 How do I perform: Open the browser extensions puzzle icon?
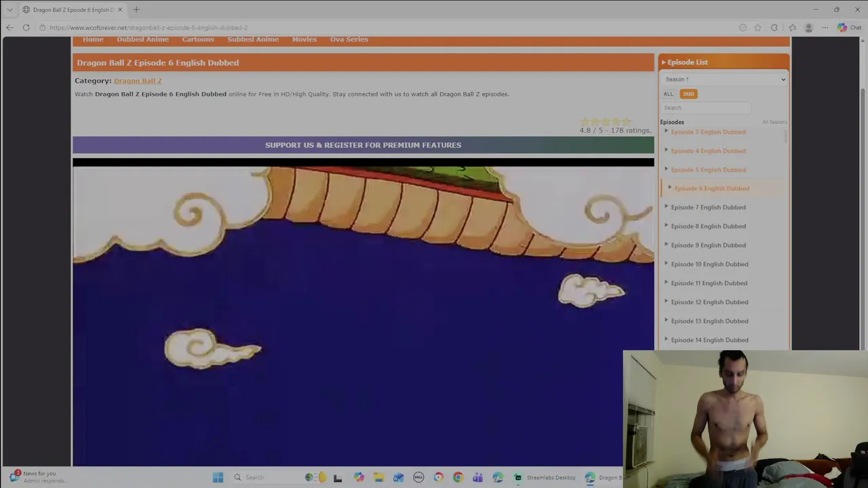[774, 28]
